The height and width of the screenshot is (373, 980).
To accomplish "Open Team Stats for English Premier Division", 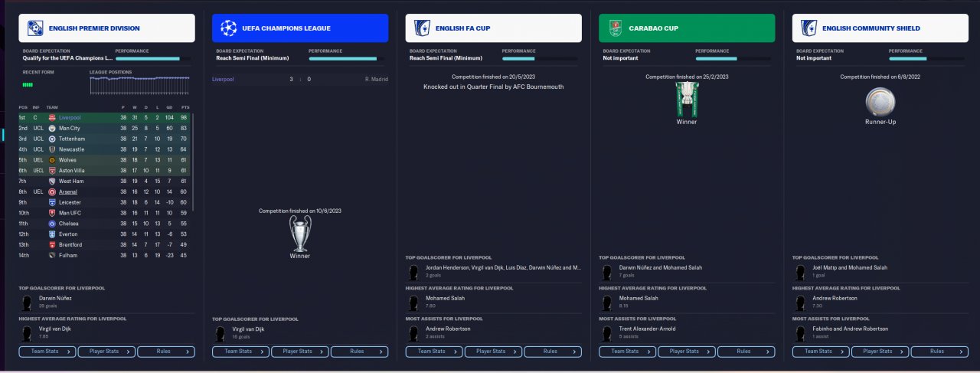I will coord(47,352).
